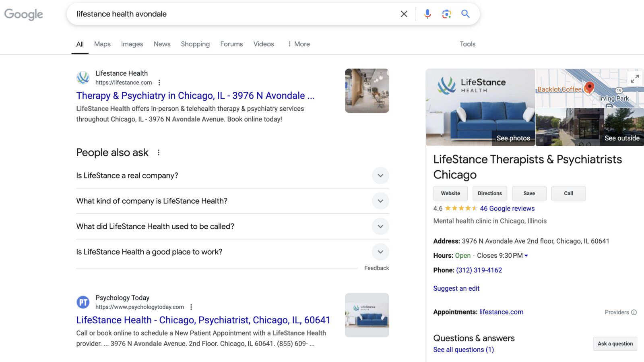
Task: Submit search with magnifying glass icon
Action: coord(465,14)
